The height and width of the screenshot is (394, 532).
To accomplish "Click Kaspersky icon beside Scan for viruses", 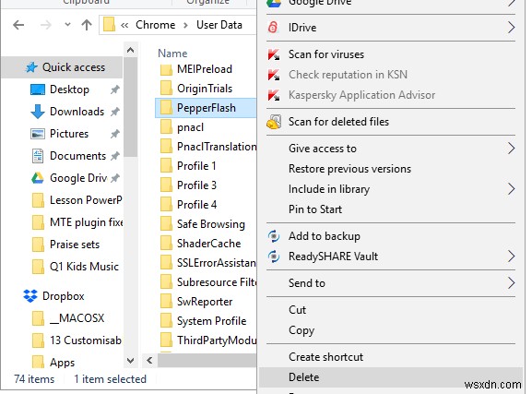I will (274, 54).
